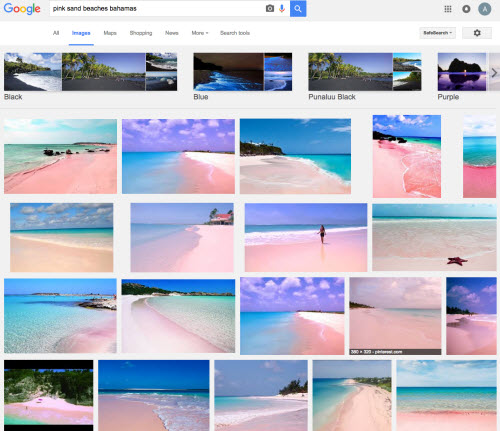The height and width of the screenshot is (431, 500).
Task: Expand the SafeSearch dropdown
Action: tap(437, 33)
